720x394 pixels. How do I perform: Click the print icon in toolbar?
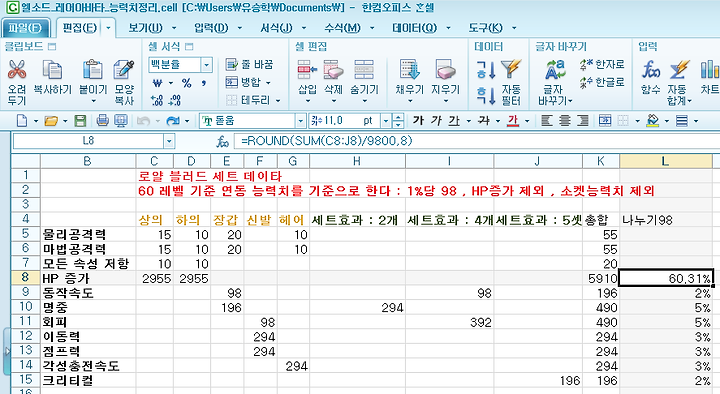point(102,121)
